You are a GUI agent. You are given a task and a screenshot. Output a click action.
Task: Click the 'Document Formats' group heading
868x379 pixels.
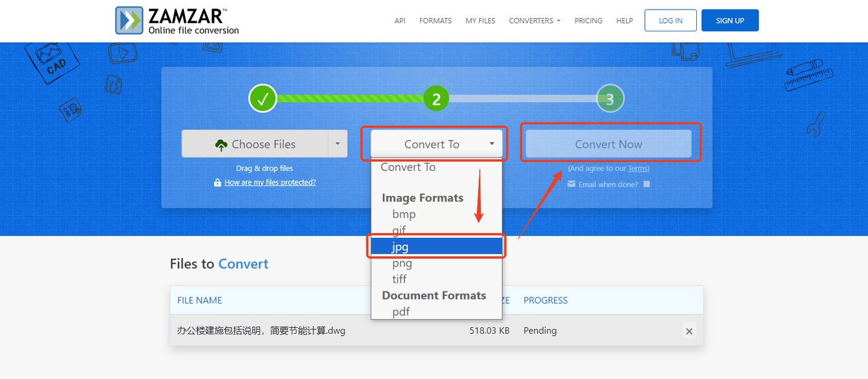434,295
